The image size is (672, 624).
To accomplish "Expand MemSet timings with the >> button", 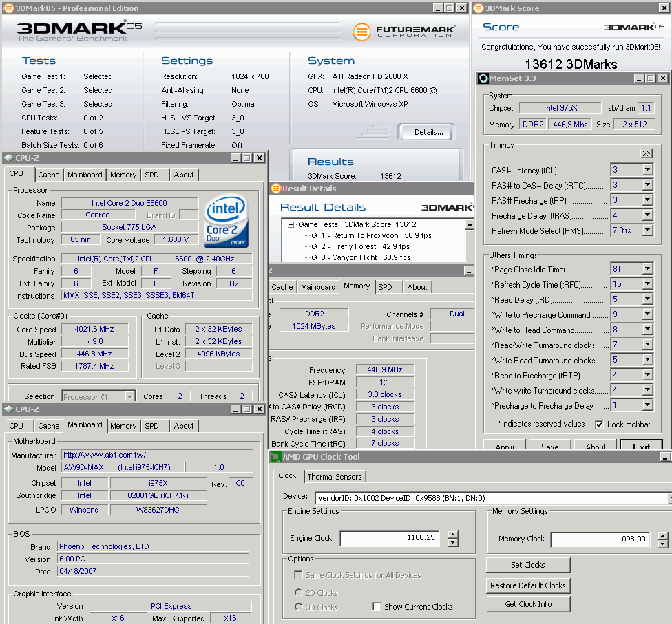I will coord(647,153).
